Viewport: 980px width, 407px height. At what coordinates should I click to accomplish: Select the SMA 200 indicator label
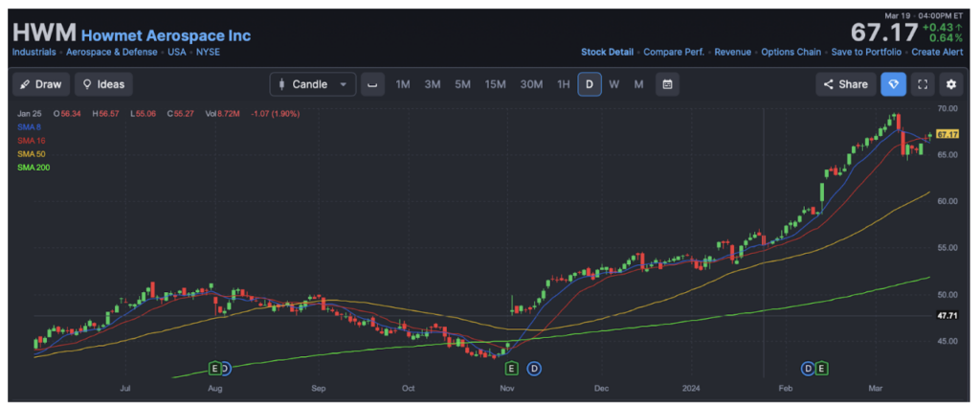[33, 168]
